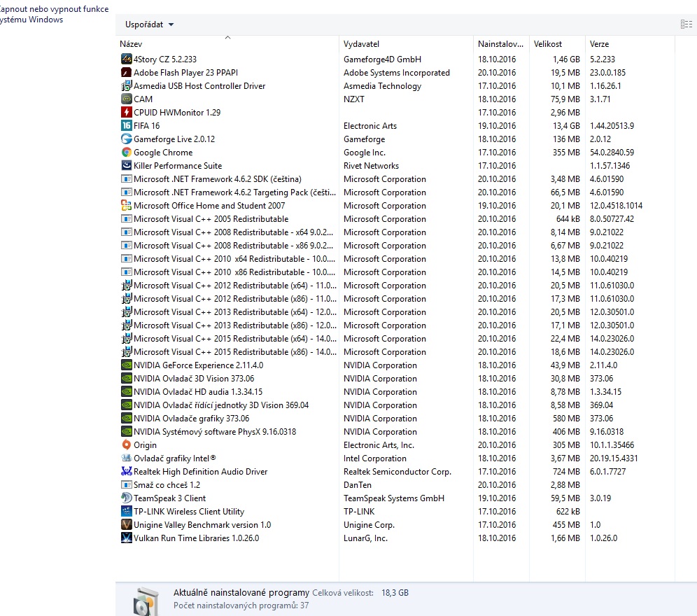Sort by Nainstalováno date column header
The image size is (697, 616).
point(501,44)
